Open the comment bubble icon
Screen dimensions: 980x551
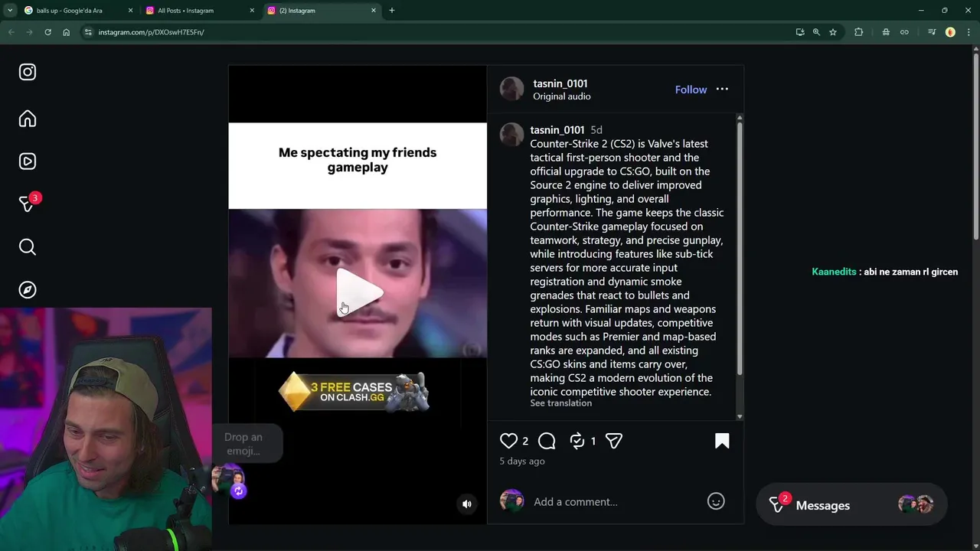pyautogui.click(x=547, y=441)
